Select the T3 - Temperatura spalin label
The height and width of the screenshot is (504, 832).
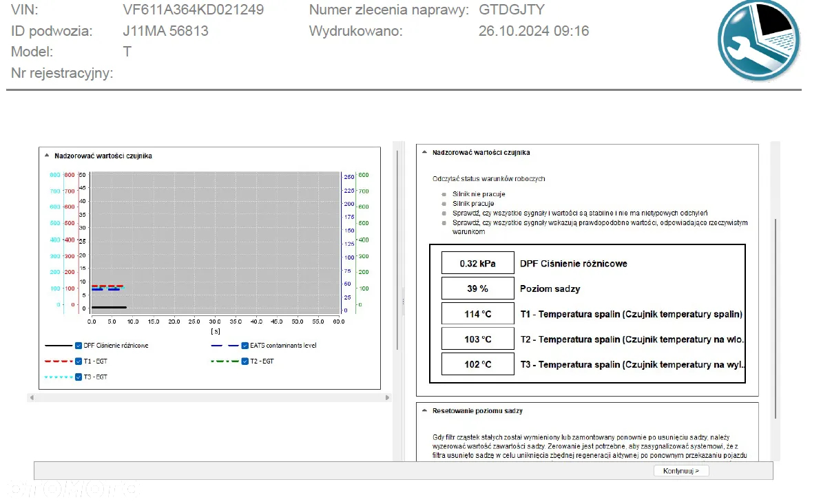(x=632, y=364)
